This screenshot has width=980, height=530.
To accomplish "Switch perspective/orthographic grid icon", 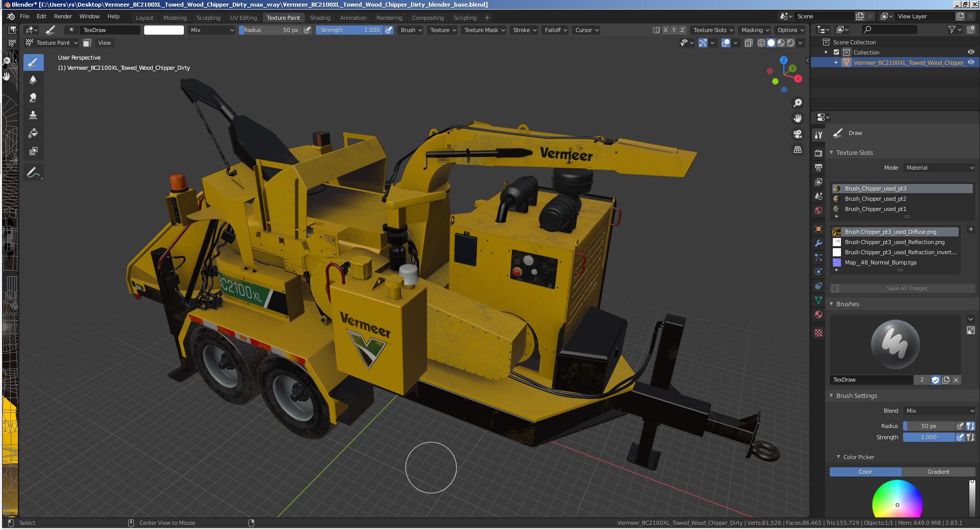I will [798, 150].
